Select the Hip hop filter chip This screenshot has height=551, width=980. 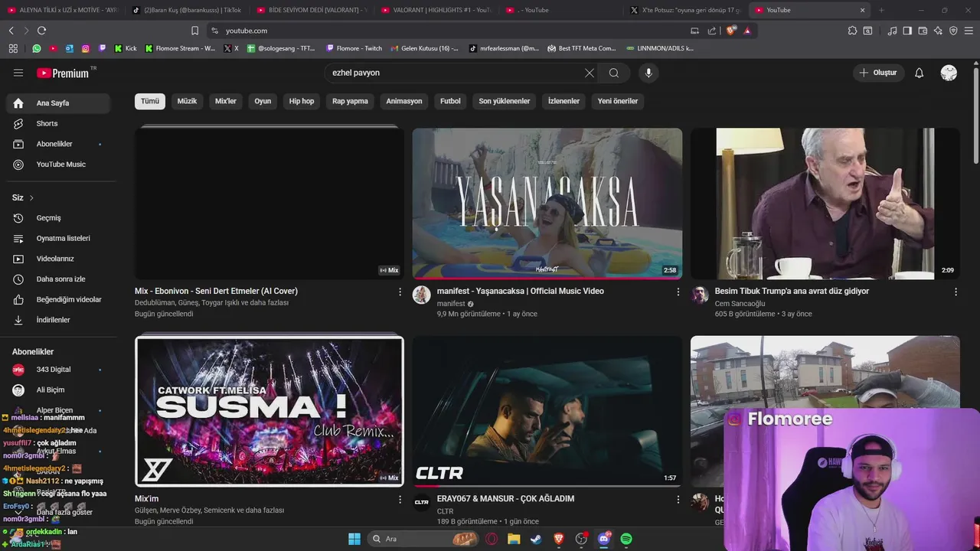point(302,101)
